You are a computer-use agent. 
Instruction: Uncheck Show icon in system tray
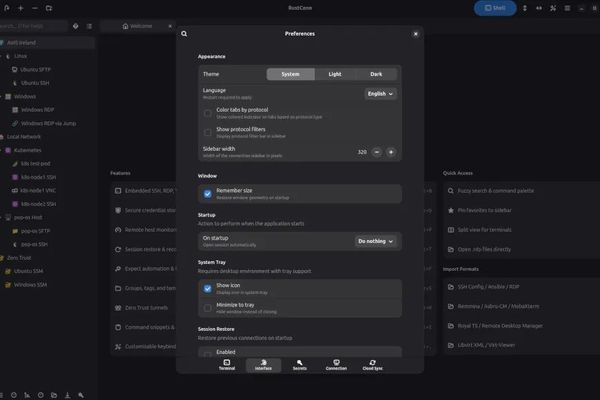[x=207, y=289]
